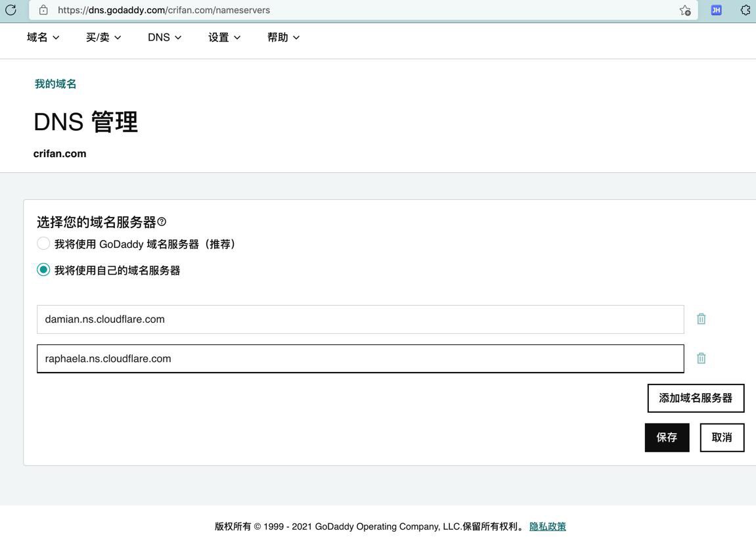Bookmark this page with the star icon

tap(685, 10)
